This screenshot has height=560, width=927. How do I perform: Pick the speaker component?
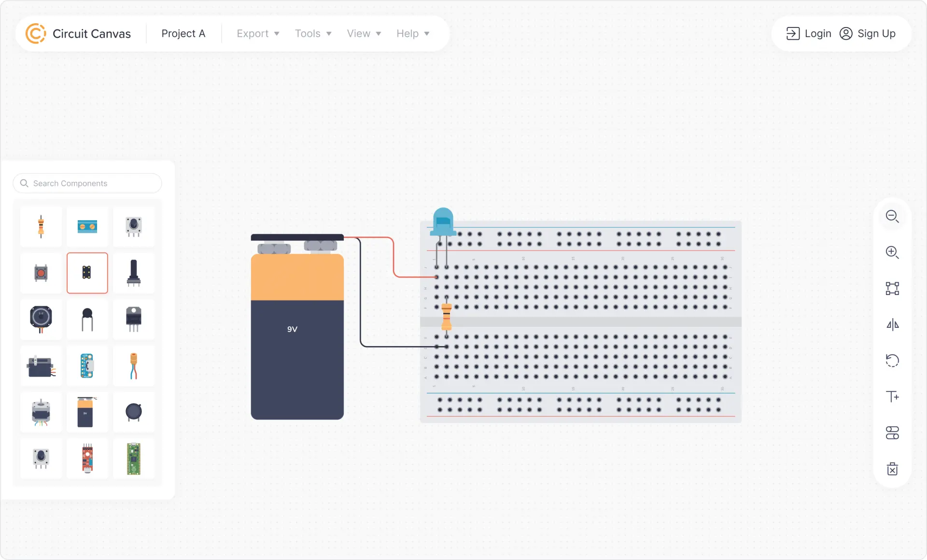click(41, 319)
